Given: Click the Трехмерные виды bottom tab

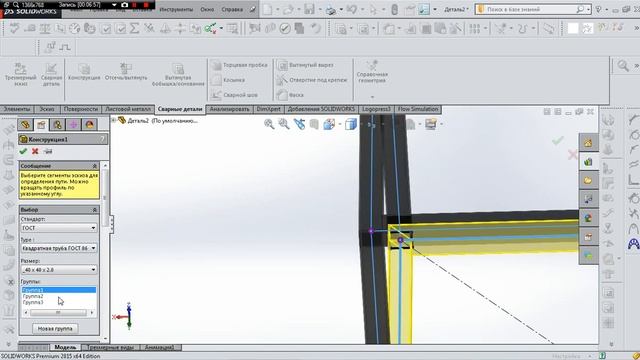Looking at the screenshot, I should (111, 347).
